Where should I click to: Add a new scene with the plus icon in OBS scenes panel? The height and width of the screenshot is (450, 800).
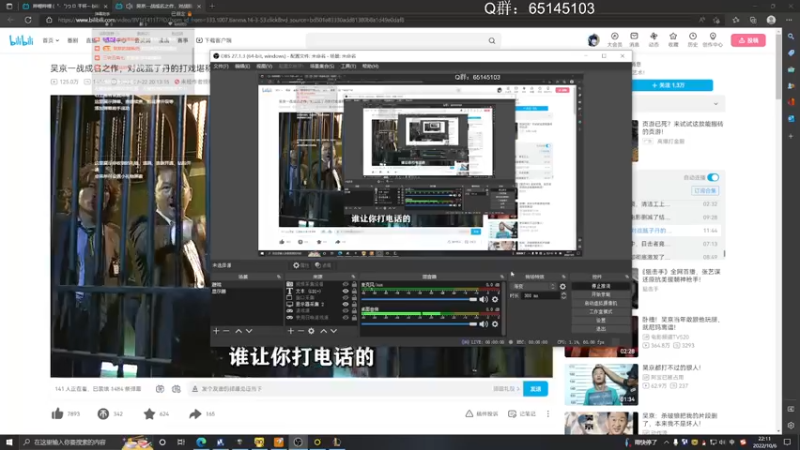pyautogui.click(x=216, y=331)
